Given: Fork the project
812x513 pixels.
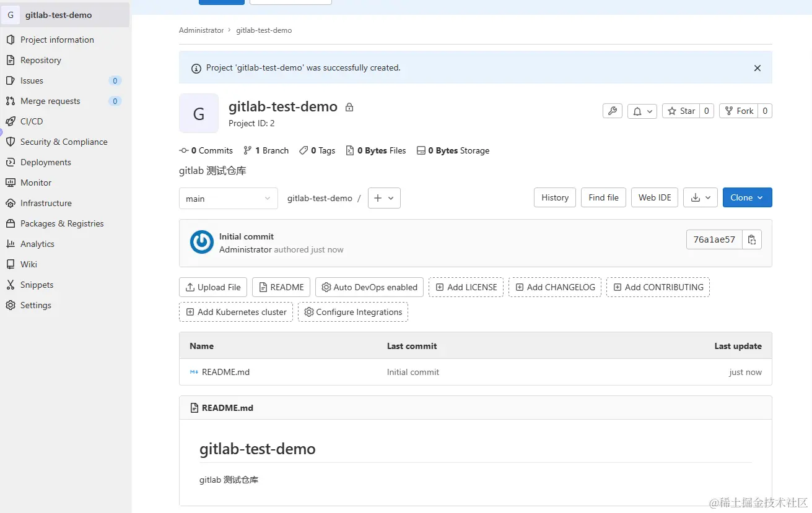Looking at the screenshot, I should pyautogui.click(x=739, y=111).
